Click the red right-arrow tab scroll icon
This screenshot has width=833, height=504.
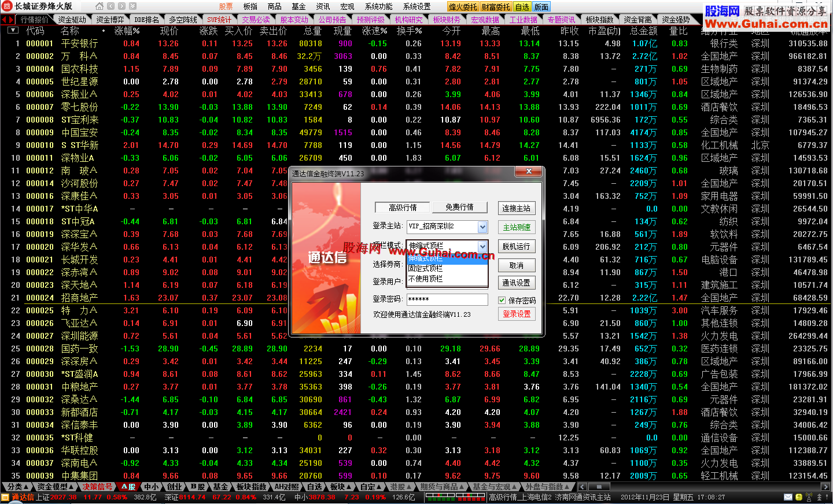coord(12,19)
